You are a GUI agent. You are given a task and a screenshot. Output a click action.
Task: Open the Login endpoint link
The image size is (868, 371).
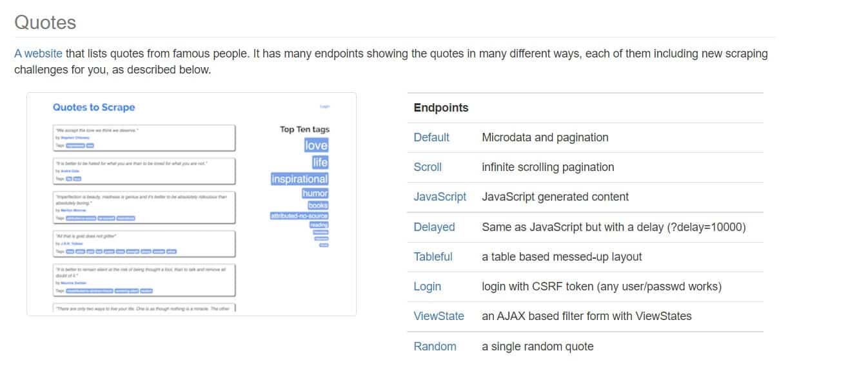click(x=428, y=286)
